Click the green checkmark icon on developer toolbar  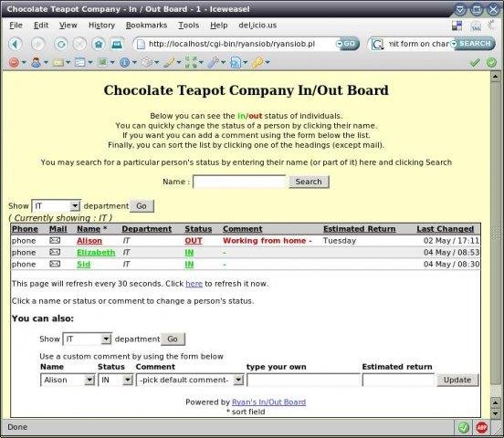[475, 62]
